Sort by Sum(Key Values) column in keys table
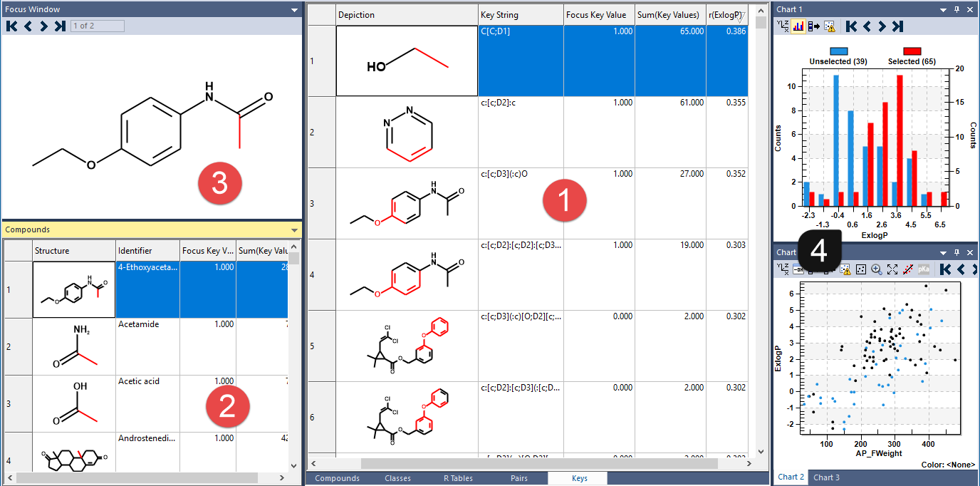The image size is (980, 486). (x=670, y=15)
